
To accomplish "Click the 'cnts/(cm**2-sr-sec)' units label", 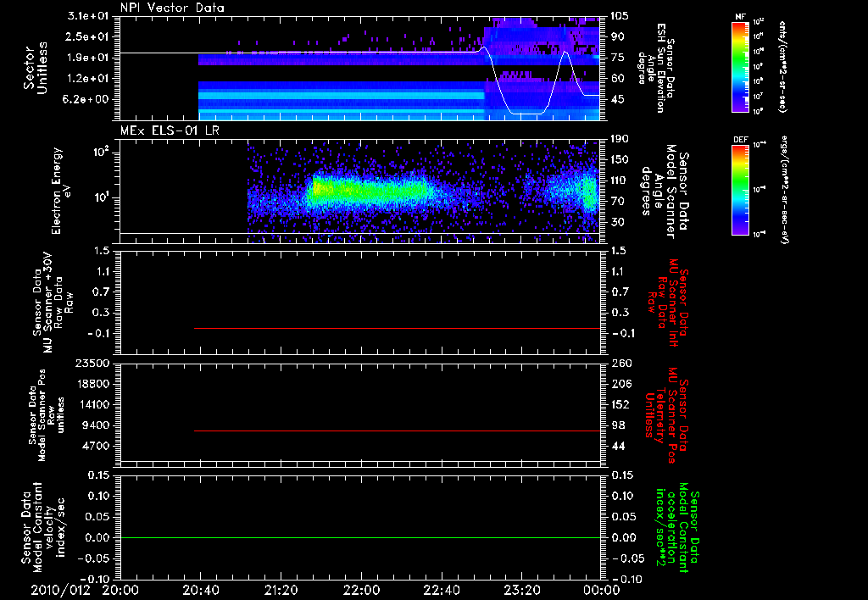I will click(782, 66).
